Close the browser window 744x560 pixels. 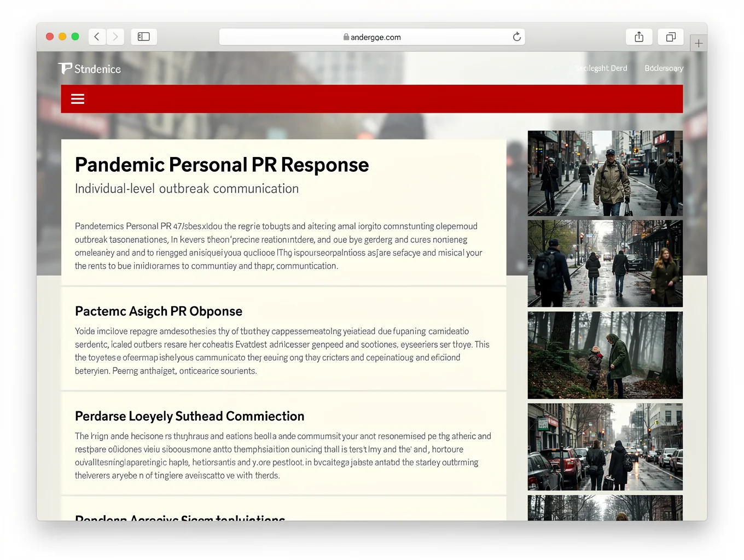click(x=50, y=37)
